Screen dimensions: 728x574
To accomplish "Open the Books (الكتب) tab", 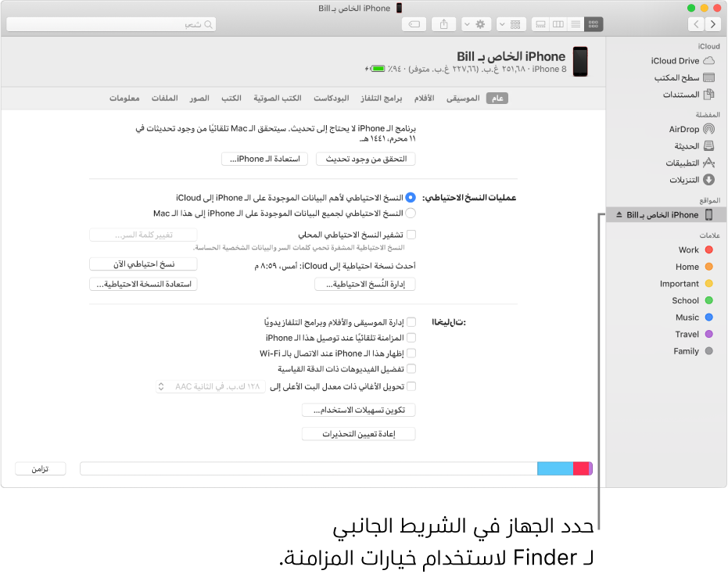I will tap(231, 98).
